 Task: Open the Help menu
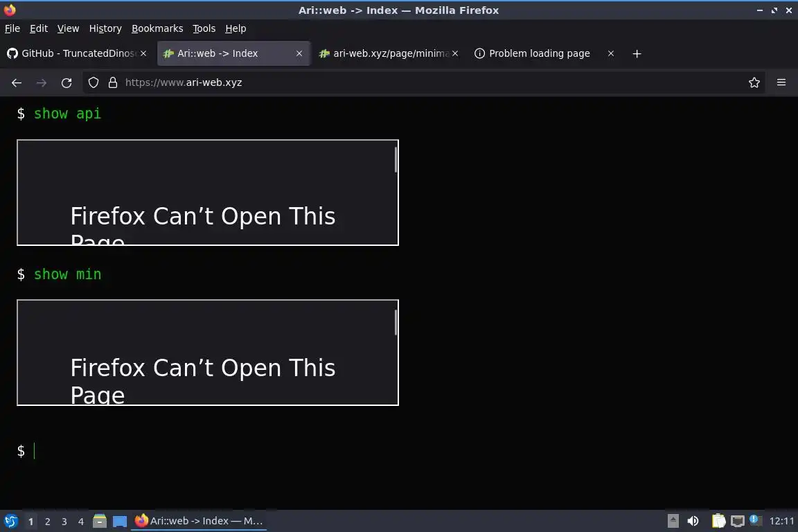[x=236, y=28]
